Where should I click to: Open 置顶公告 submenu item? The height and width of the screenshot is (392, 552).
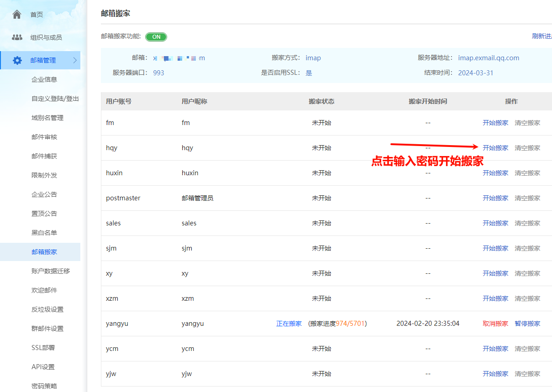click(x=44, y=214)
